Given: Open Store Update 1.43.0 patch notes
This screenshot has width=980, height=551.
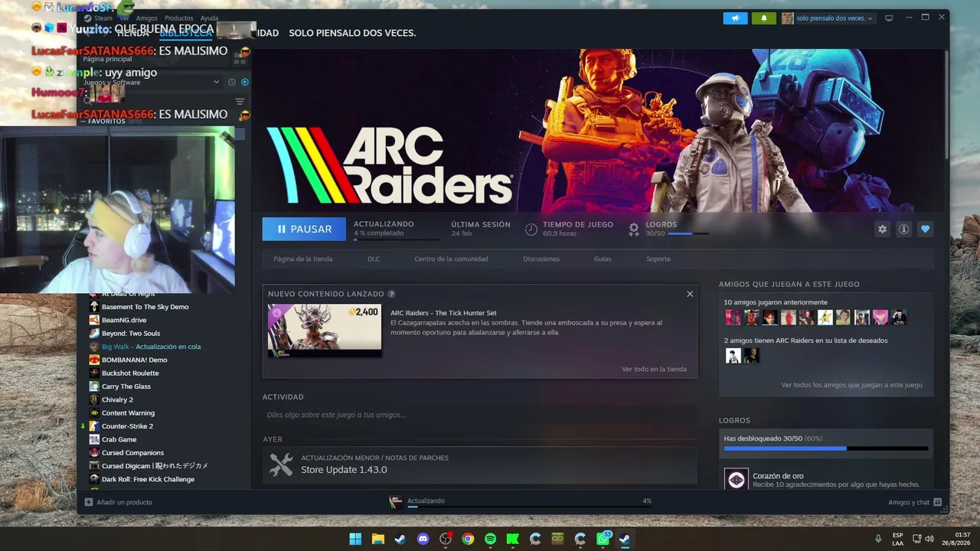Looking at the screenshot, I should (x=480, y=465).
